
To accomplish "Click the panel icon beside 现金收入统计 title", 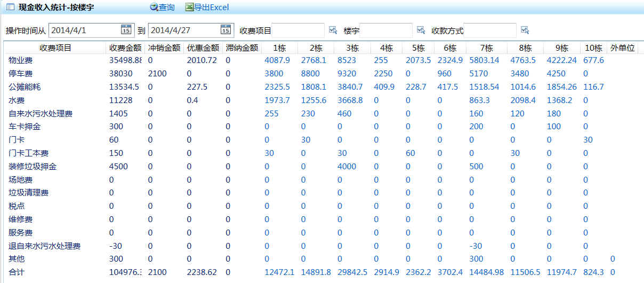I will click(x=10, y=7).
